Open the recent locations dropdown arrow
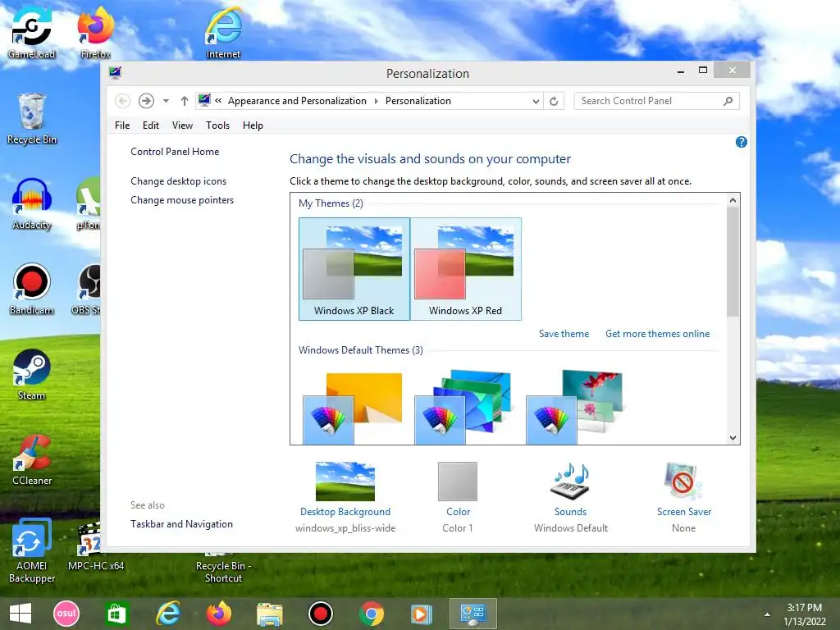The image size is (840, 630). [x=166, y=101]
